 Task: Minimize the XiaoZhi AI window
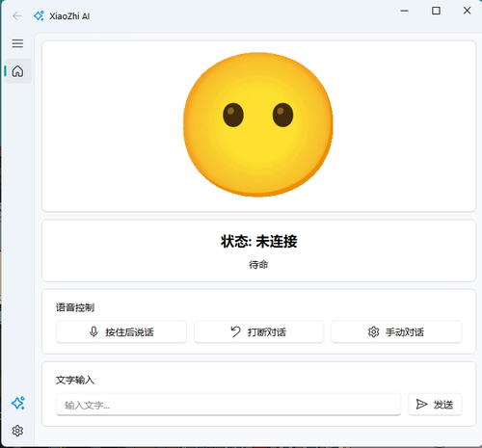click(x=404, y=11)
